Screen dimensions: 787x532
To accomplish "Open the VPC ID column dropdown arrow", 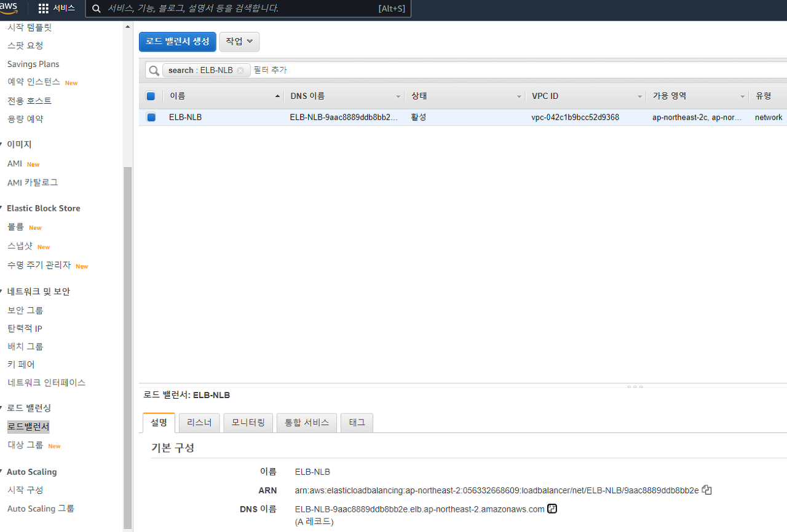I will pyautogui.click(x=640, y=97).
